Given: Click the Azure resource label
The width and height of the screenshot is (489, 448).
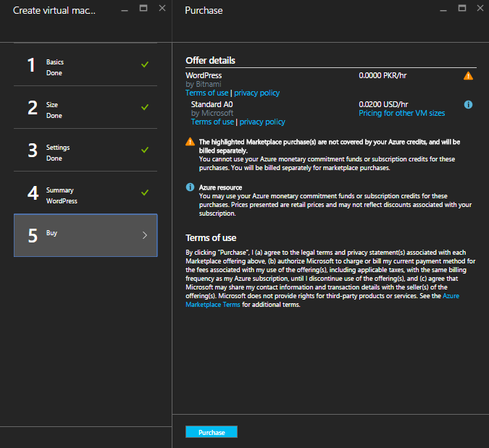Looking at the screenshot, I should pos(220,187).
